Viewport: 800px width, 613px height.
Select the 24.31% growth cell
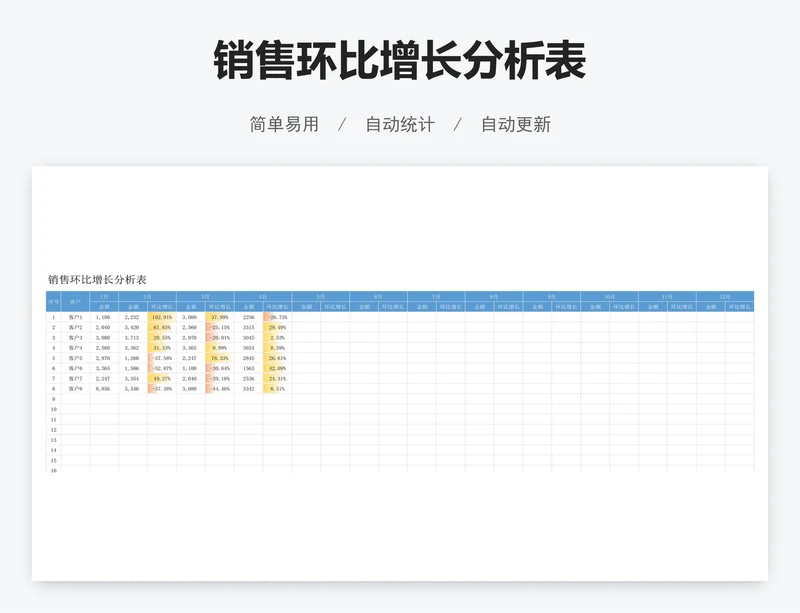pyautogui.click(x=278, y=378)
